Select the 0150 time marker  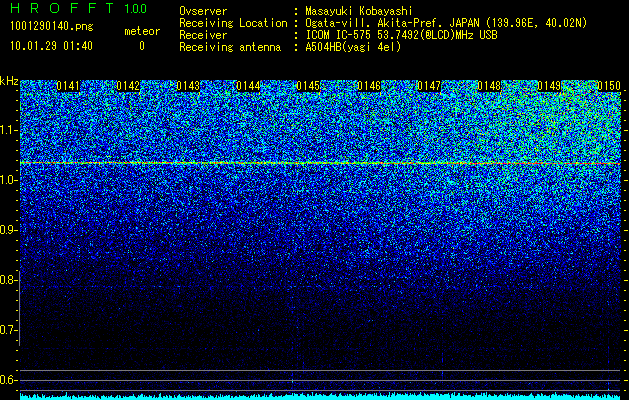pos(609,86)
